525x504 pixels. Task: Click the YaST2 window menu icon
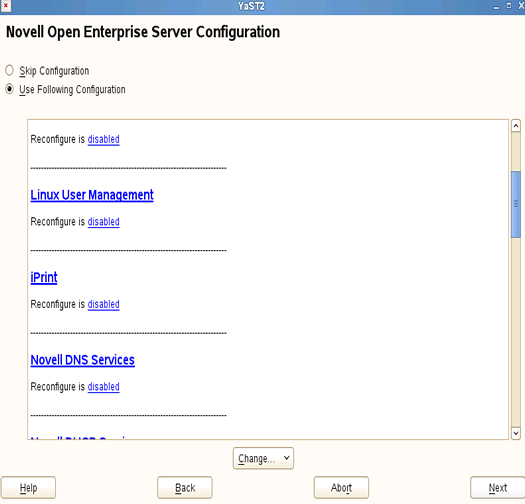[5, 6]
